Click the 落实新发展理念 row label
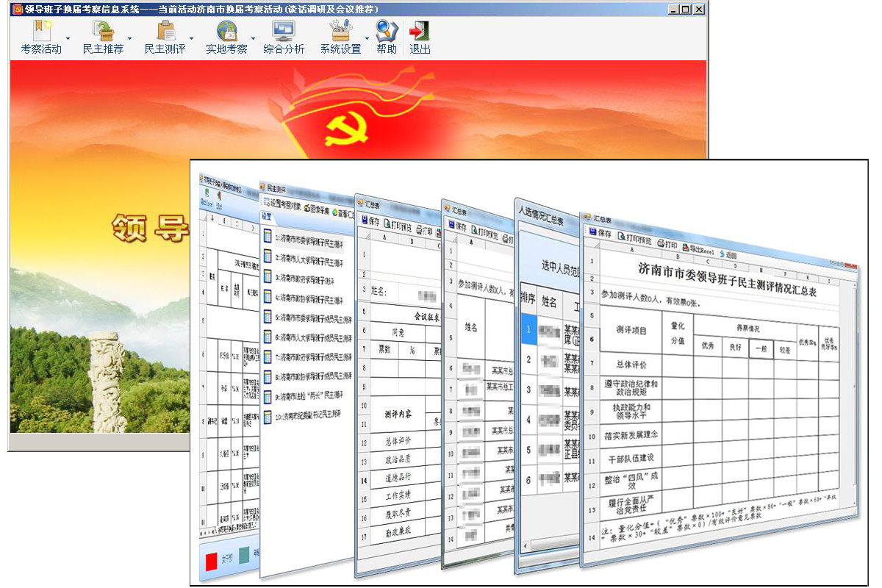Image resolution: width=882 pixels, height=588 pixels. pos(631,434)
